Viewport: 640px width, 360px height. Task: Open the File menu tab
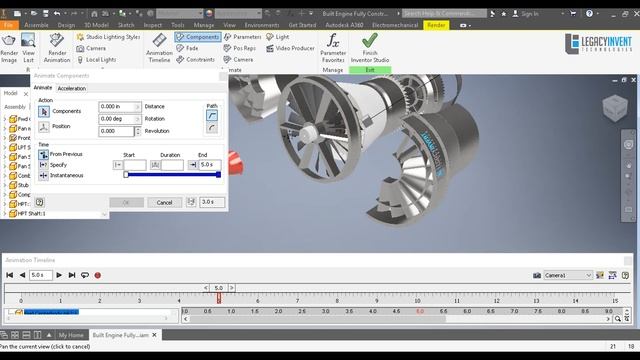(x=8, y=25)
